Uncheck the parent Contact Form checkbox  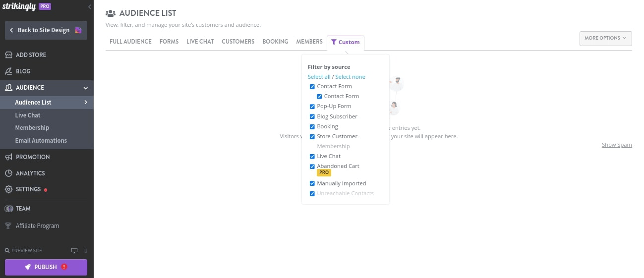[x=312, y=87]
